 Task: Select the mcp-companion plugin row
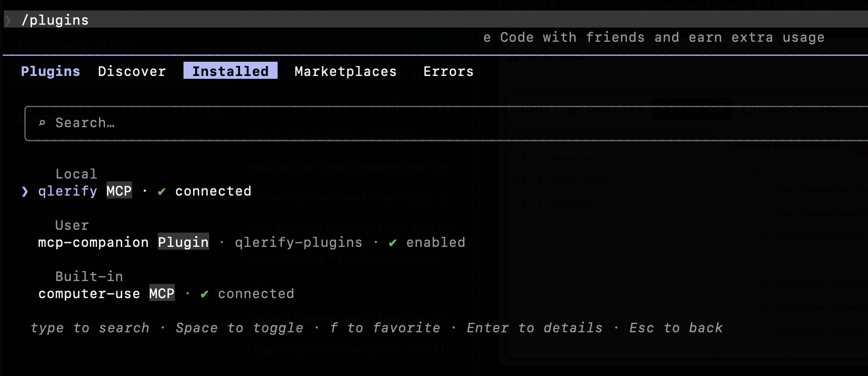[251, 242]
